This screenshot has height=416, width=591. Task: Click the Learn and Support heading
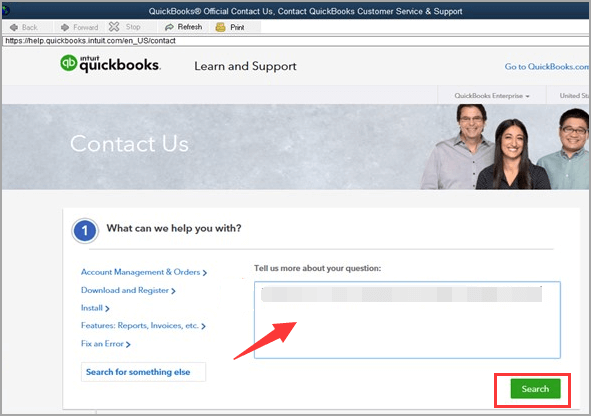245,66
